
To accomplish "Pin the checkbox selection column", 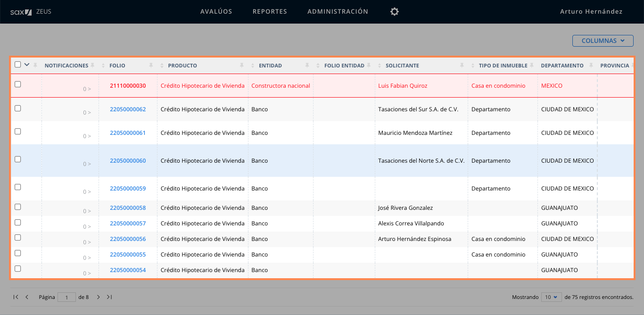I will [35, 65].
